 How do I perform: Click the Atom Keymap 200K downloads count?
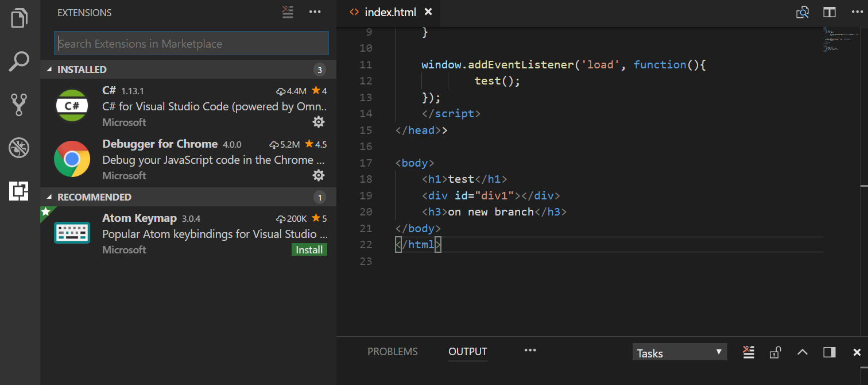(292, 218)
